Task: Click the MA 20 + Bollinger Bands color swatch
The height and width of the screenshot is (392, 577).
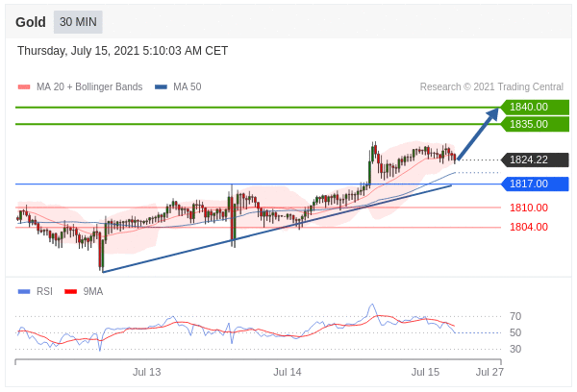Action: [x=24, y=87]
